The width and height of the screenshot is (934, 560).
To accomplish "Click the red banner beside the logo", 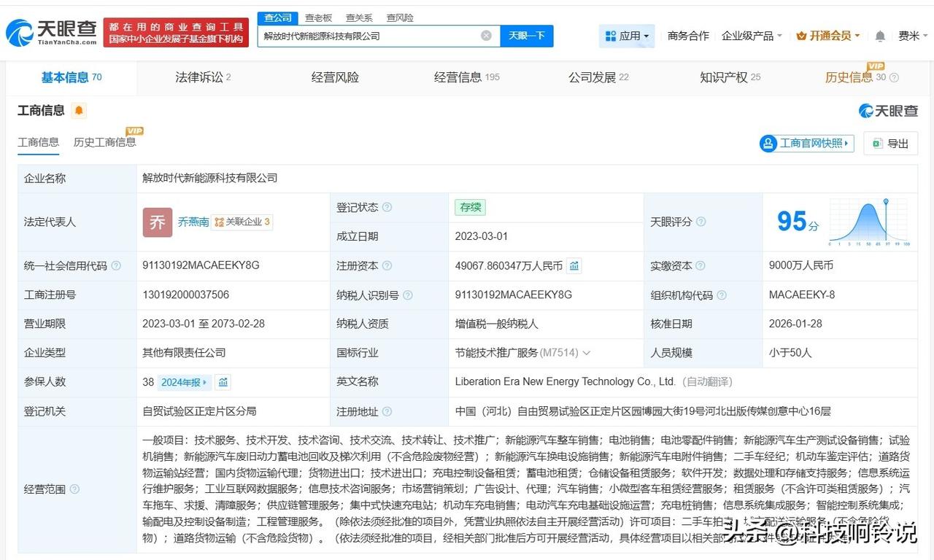I will coord(176,33).
